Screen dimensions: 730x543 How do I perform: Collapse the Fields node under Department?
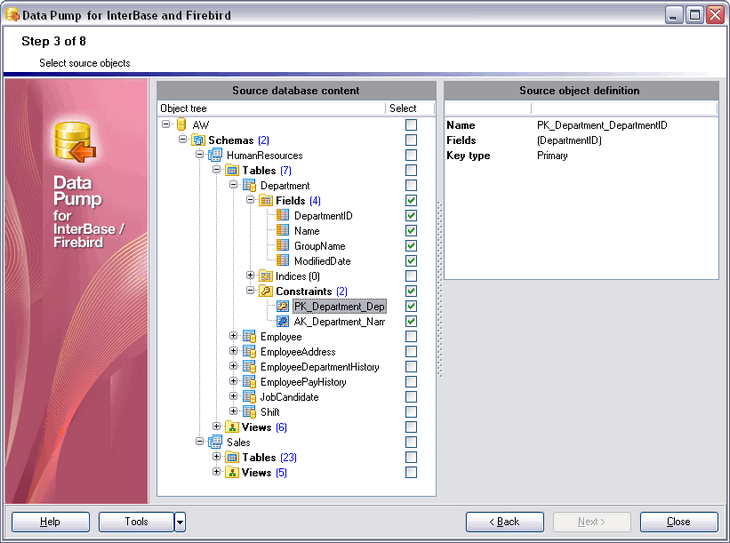(x=251, y=201)
